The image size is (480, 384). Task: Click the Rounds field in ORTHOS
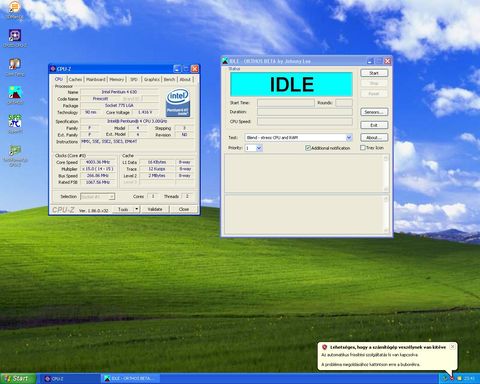pyautogui.click(x=344, y=103)
